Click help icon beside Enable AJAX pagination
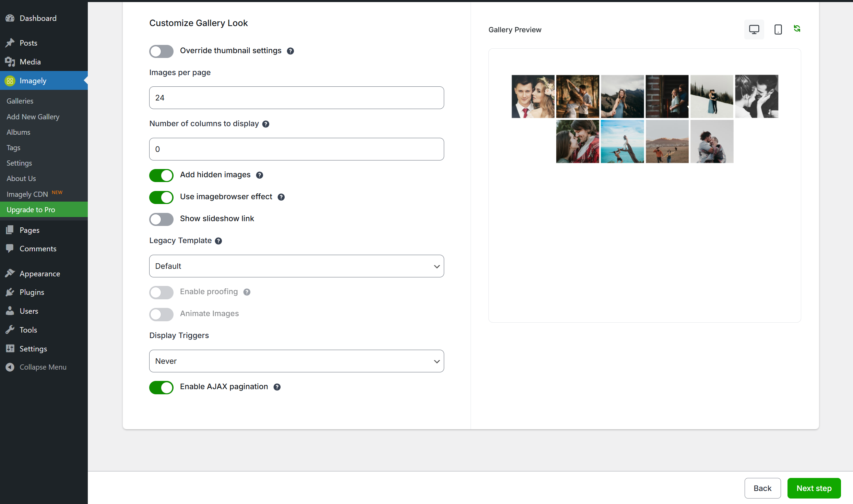 277,387
